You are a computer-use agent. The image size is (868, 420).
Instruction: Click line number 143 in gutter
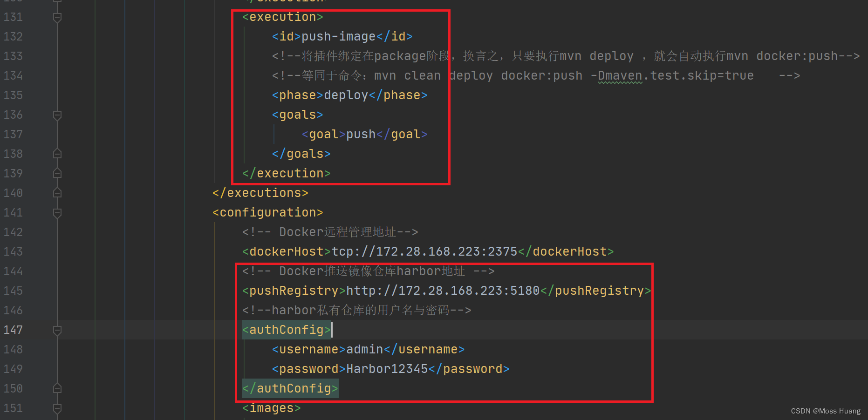point(13,252)
